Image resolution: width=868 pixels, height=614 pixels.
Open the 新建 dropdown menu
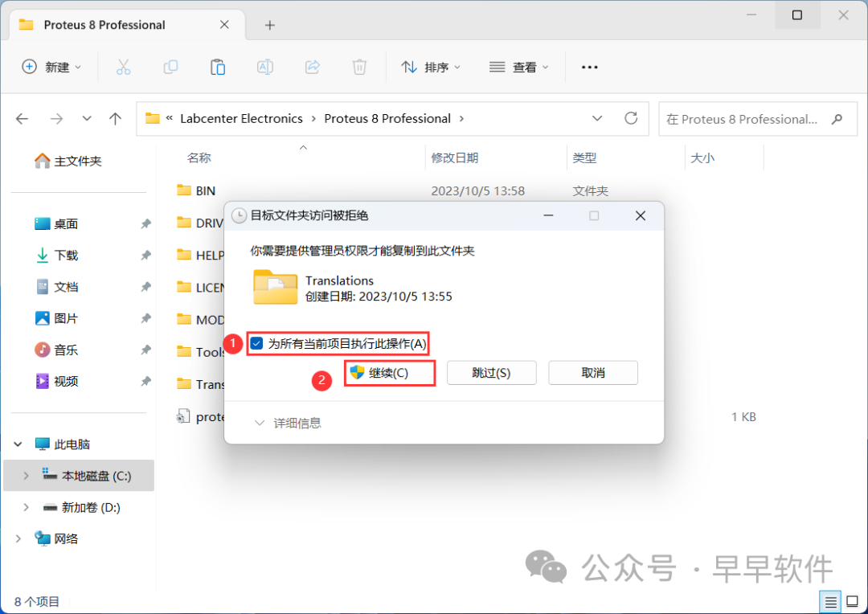pos(52,68)
